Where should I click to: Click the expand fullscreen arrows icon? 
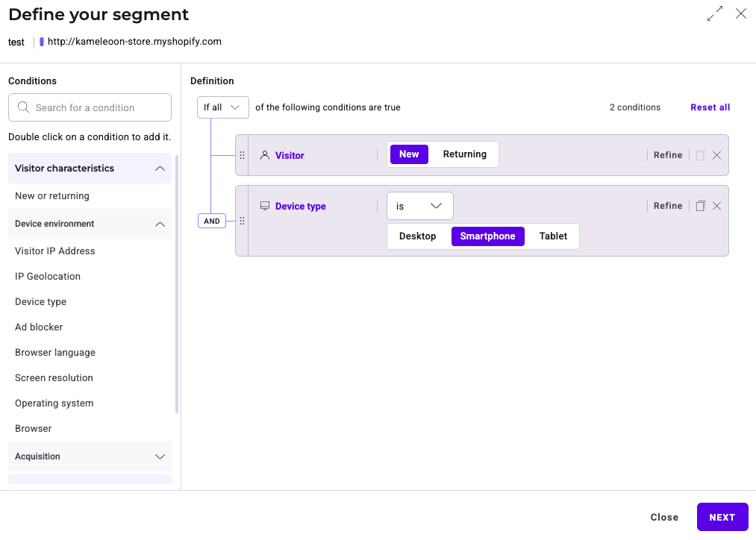[715, 14]
